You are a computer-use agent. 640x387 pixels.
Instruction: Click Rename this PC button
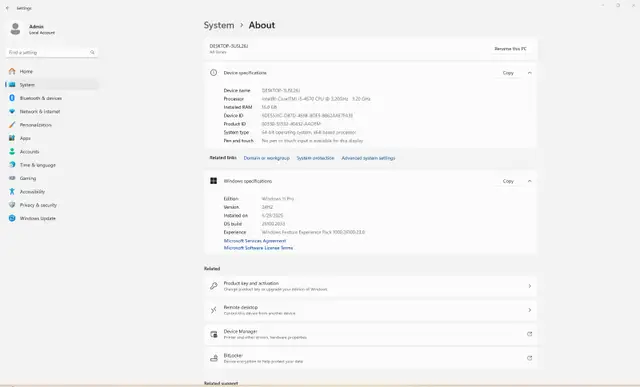point(510,49)
